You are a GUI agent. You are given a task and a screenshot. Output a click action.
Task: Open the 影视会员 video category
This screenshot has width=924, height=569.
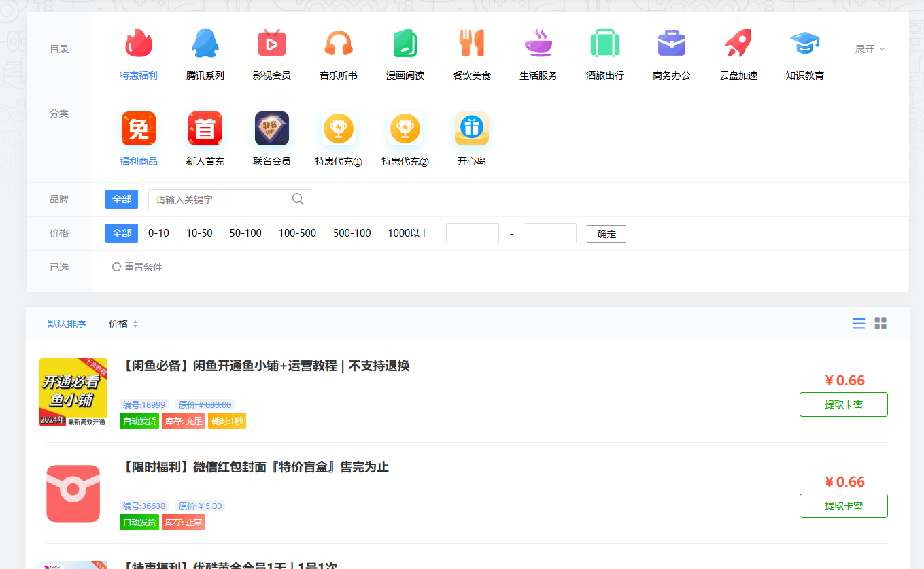point(272,44)
